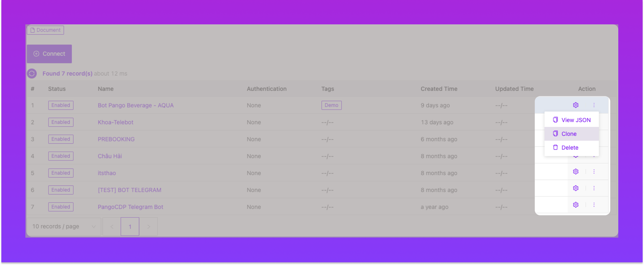
Task: Open the Document button
Action: [x=45, y=30]
